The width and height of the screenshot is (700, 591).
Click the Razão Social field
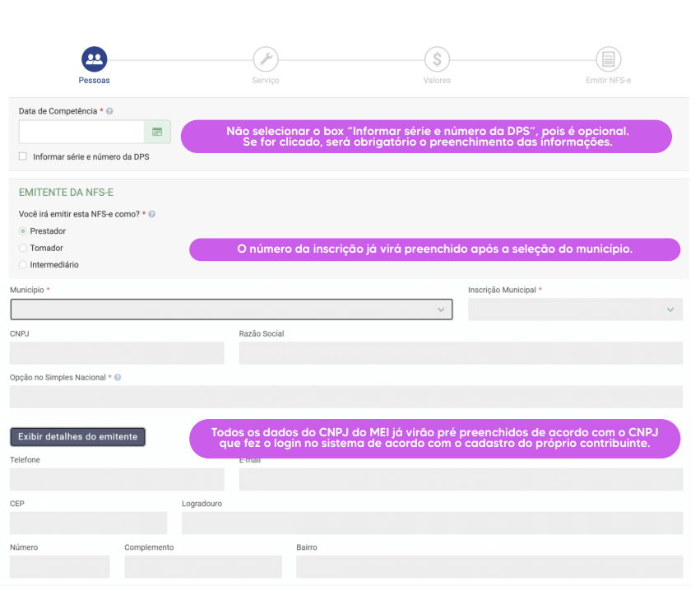(x=460, y=353)
